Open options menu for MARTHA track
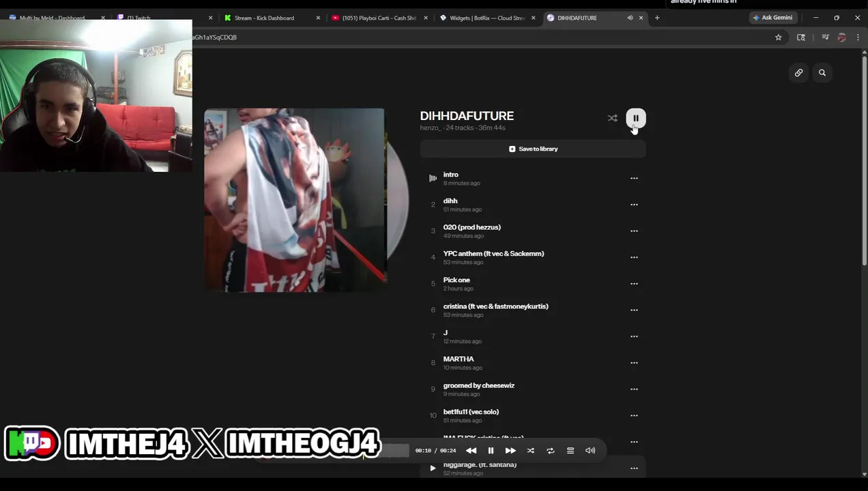Screen dimensions: 868x491 pos(634,363)
